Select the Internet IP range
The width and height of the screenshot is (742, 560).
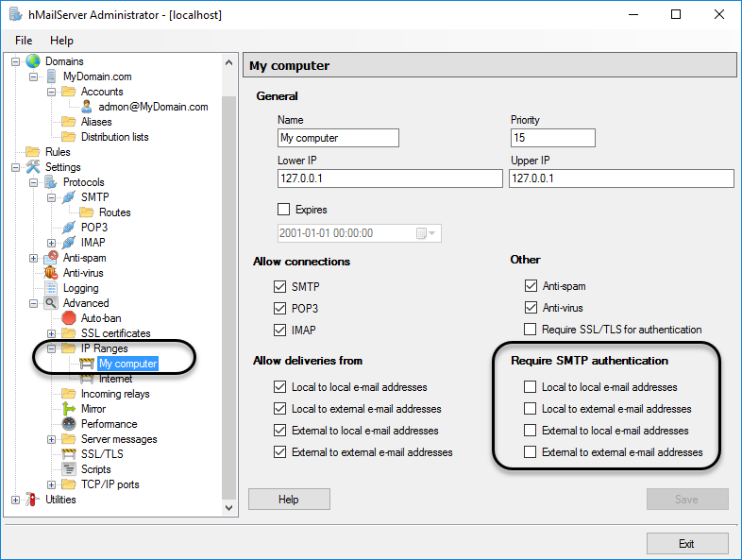[x=115, y=379]
